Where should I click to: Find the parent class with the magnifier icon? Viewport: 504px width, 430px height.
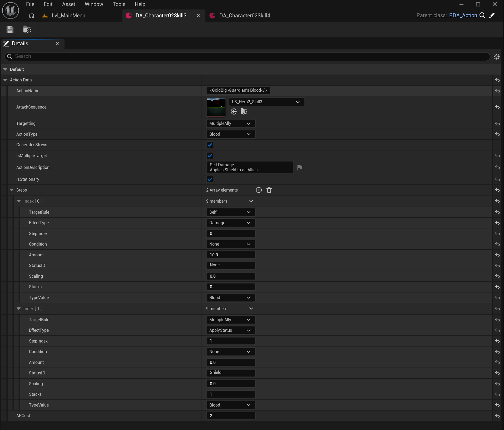coord(482,15)
